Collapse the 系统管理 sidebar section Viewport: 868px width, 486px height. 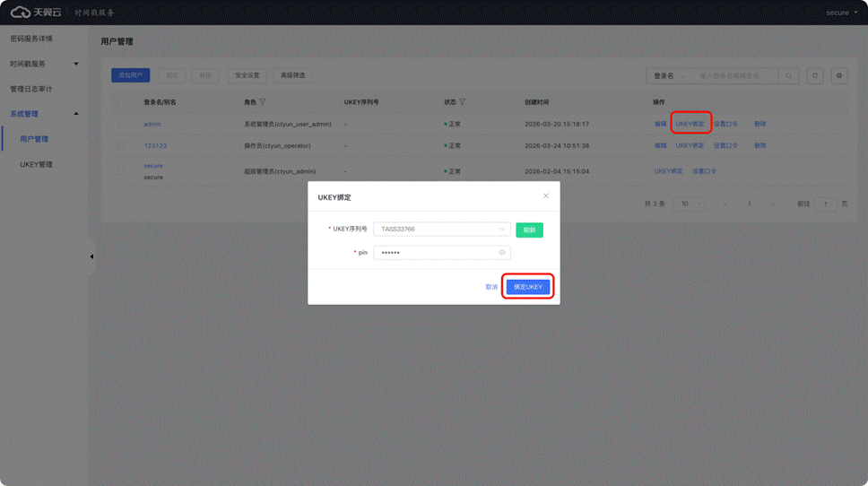[44, 114]
